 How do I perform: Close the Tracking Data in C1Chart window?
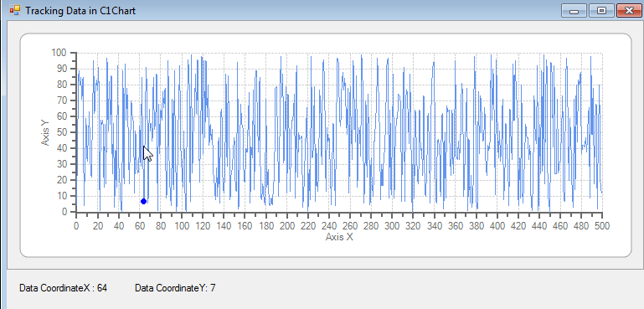pos(629,11)
